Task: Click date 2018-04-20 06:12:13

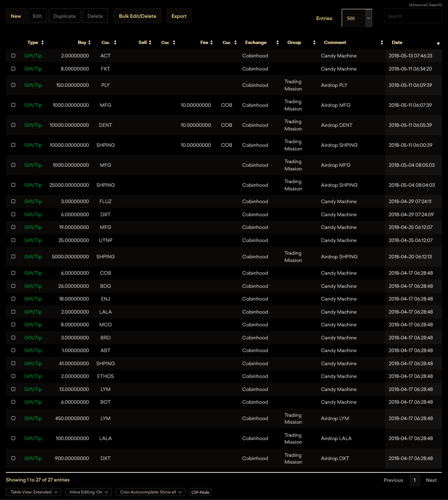Action: click(x=410, y=257)
